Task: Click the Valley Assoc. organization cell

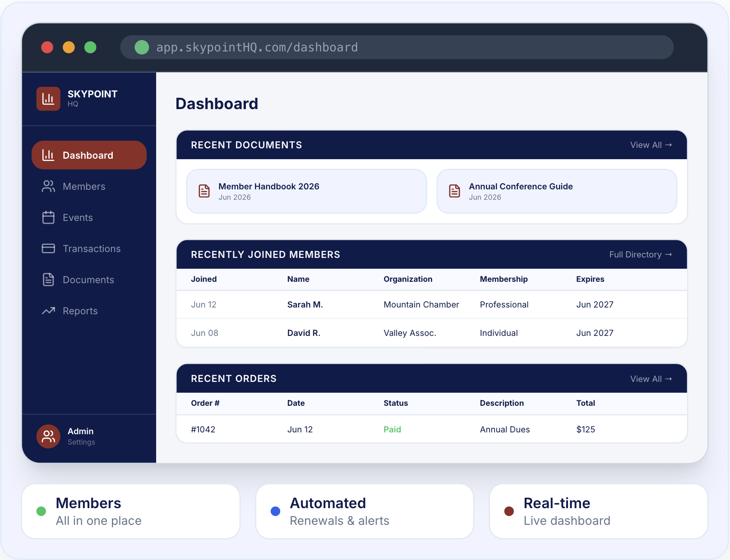Action: coord(410,333)
